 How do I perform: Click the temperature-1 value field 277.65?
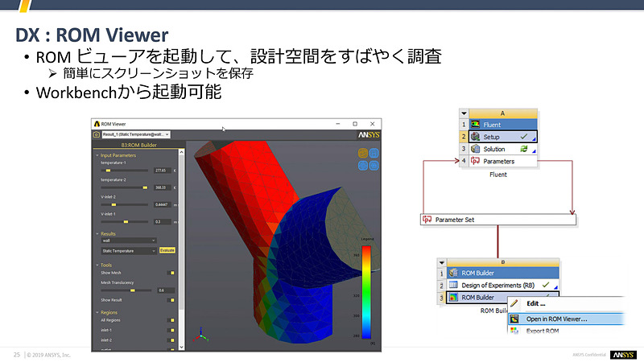[163, 171]
